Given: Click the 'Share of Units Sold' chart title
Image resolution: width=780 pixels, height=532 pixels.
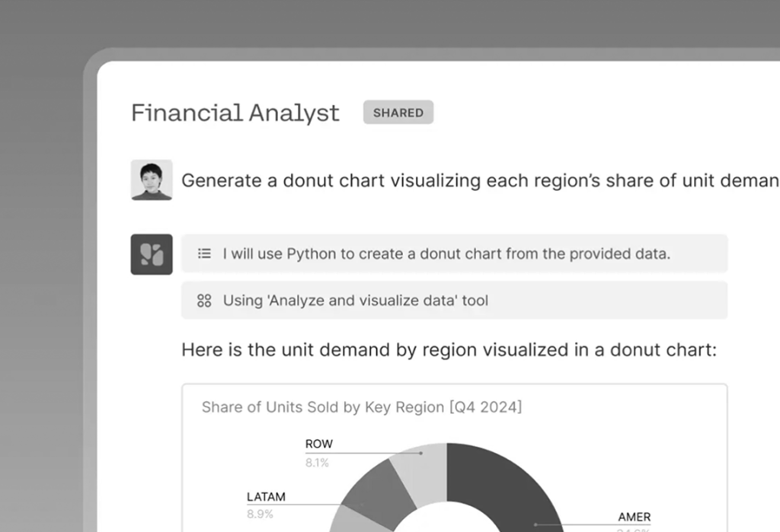Looking at the screenshot, I should [x=362, y=407].
